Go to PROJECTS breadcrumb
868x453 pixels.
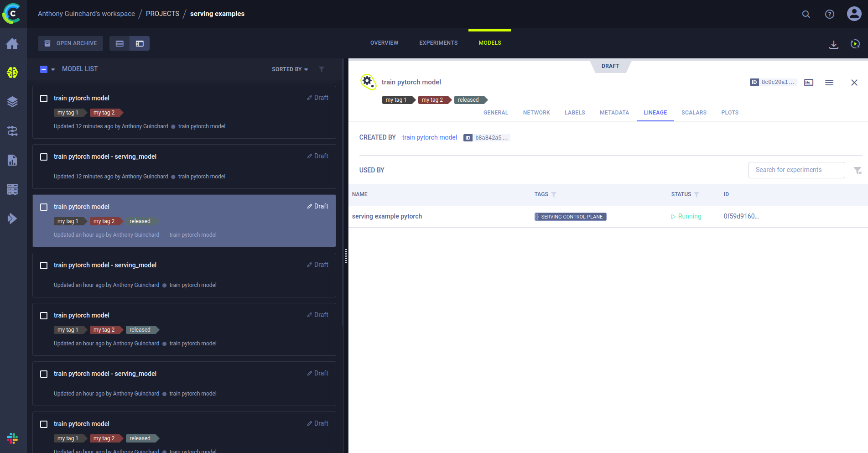point(162,14)
